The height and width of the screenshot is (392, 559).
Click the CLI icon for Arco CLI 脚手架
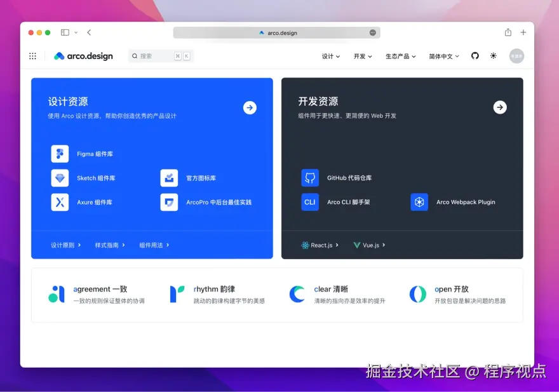click(310, 202)
